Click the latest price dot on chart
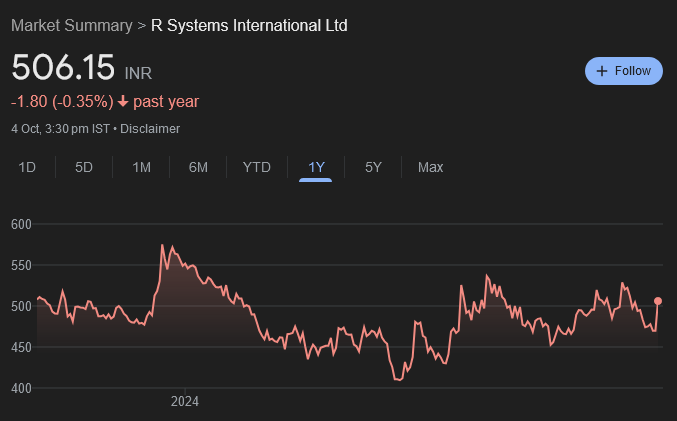The height and width of the screenshot is (421, 677). pos(658,301)
